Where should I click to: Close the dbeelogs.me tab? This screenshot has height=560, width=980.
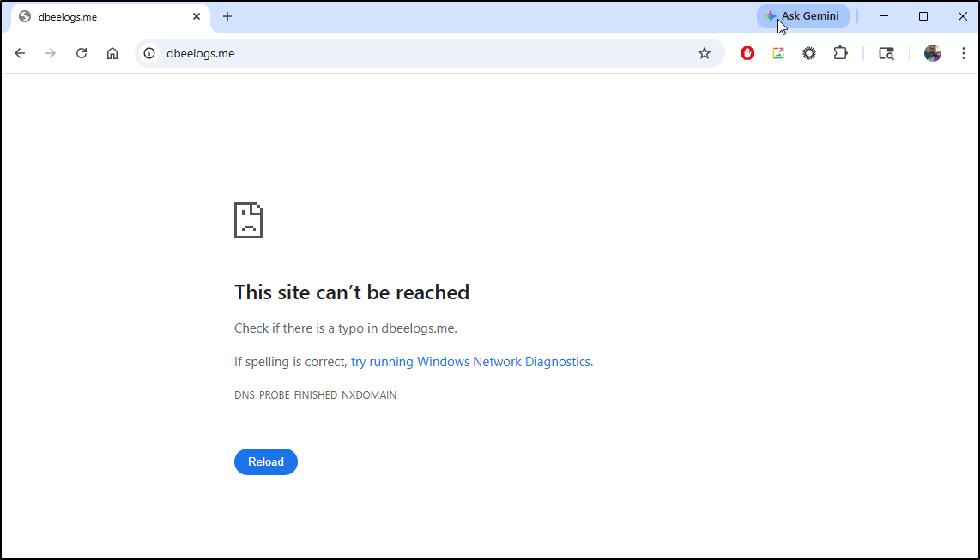[x=197, y=16]
